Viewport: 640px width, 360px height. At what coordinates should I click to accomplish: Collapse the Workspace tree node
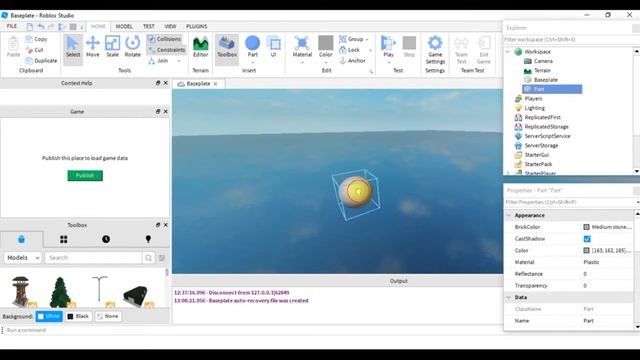[508, 52]
